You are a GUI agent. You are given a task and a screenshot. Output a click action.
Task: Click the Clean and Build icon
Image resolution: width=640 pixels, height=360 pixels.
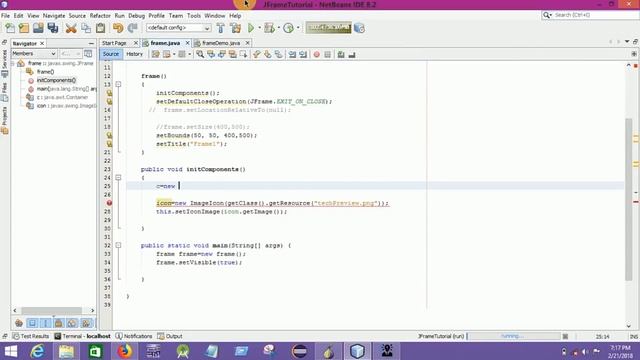point(236,28)
